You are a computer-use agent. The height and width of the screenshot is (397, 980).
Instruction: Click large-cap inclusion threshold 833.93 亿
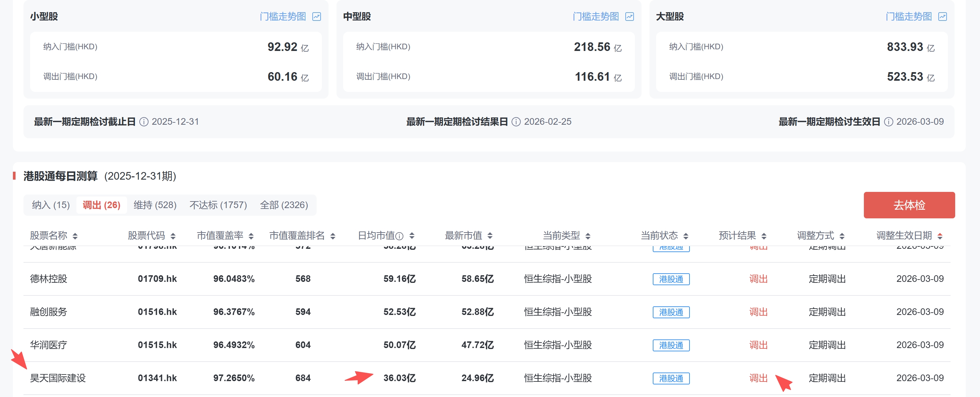(x=911, y=47)
